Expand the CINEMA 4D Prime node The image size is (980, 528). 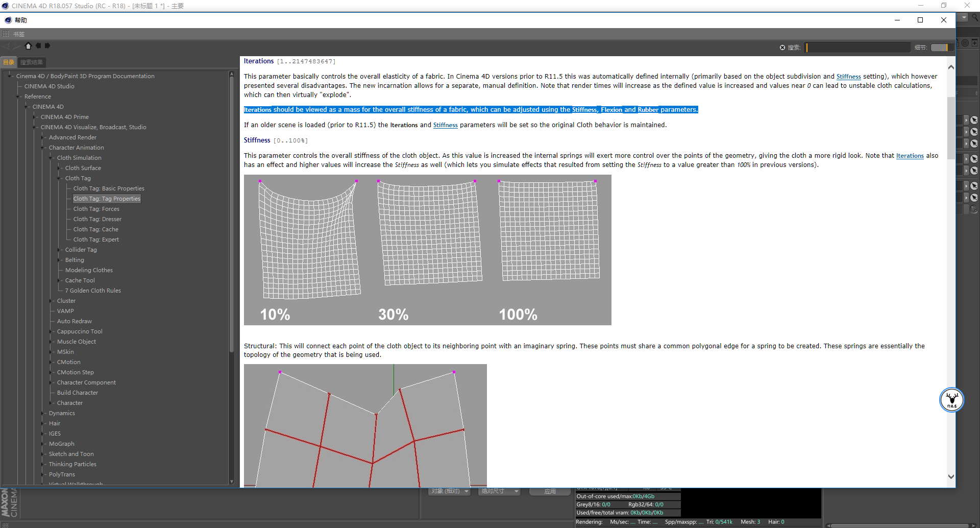34,117
